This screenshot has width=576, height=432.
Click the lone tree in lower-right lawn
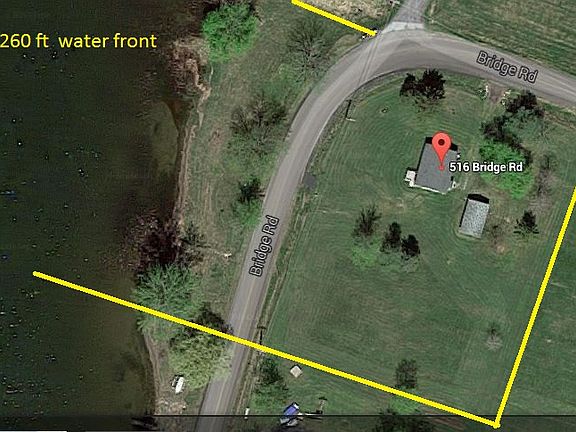point(406,373)
